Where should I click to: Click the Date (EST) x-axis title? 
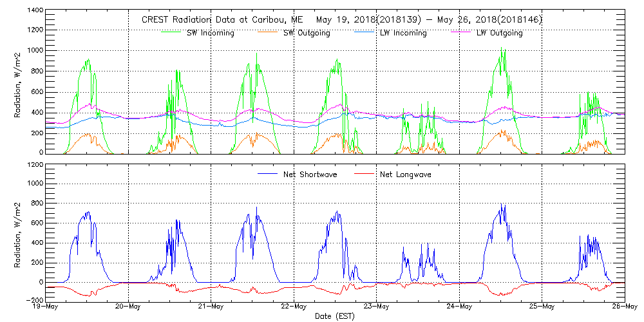tap(336, 316)
